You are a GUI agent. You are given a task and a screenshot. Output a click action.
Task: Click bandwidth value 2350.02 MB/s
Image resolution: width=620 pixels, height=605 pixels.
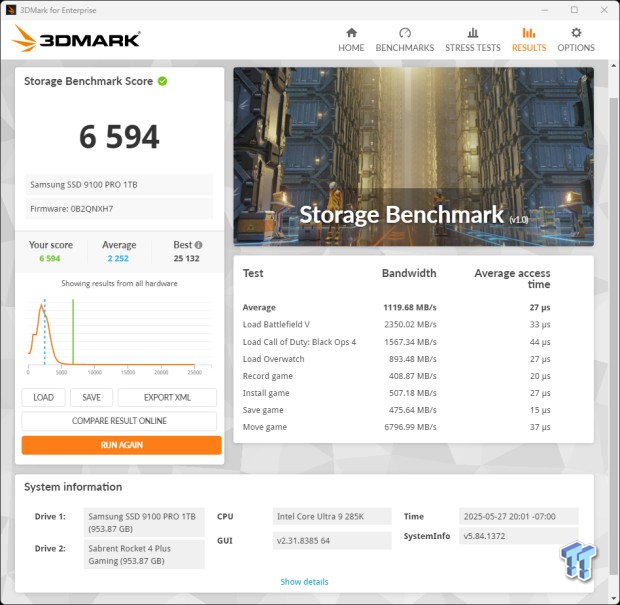(410, 325)
